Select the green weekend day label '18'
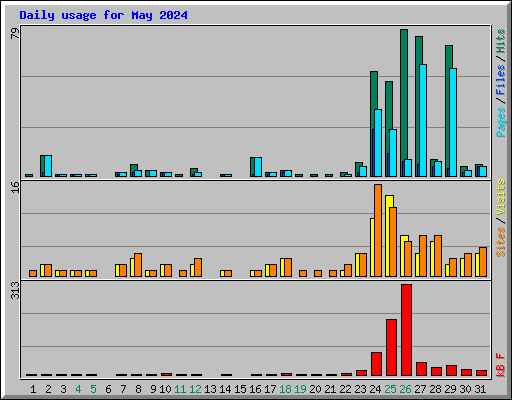Image resolution: width=512 pixels, height=400 pixels. [x=285, y=389]
